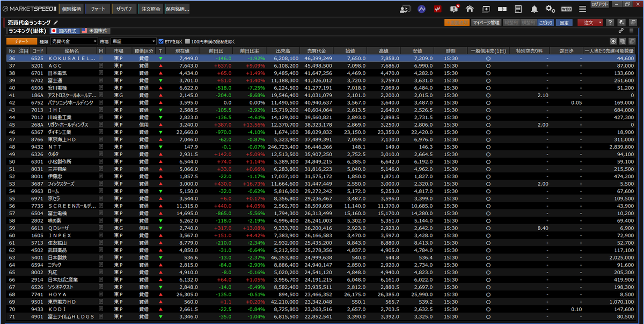
Task: Click the マイページ管理 button
Action: point(486,23)
